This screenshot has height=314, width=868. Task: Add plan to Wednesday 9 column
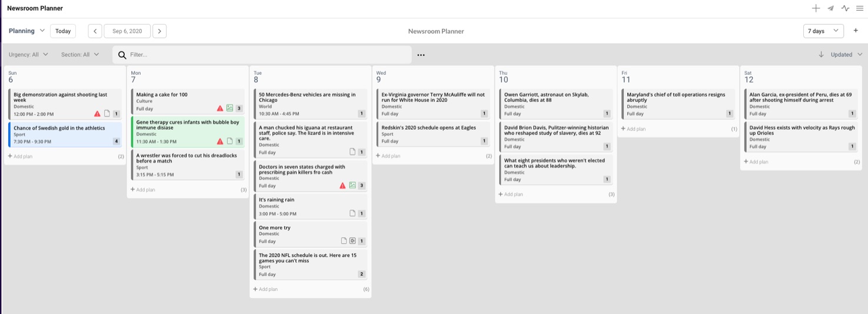coord(388,156)
